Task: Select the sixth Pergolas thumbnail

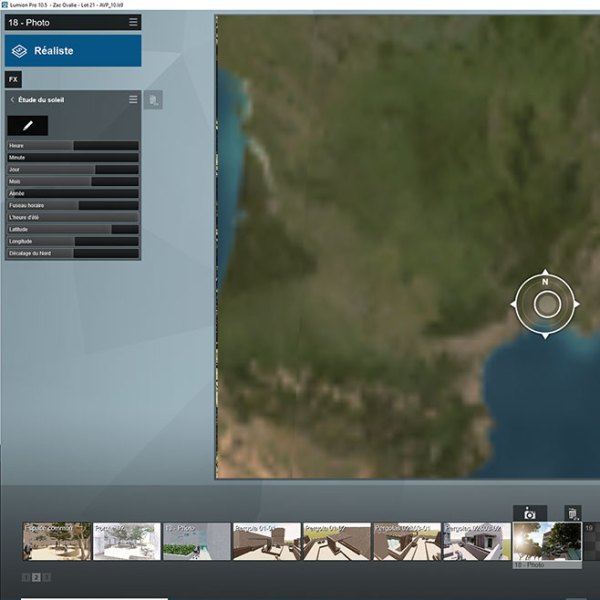Action: pyautogui.click(x=407, y=541)
